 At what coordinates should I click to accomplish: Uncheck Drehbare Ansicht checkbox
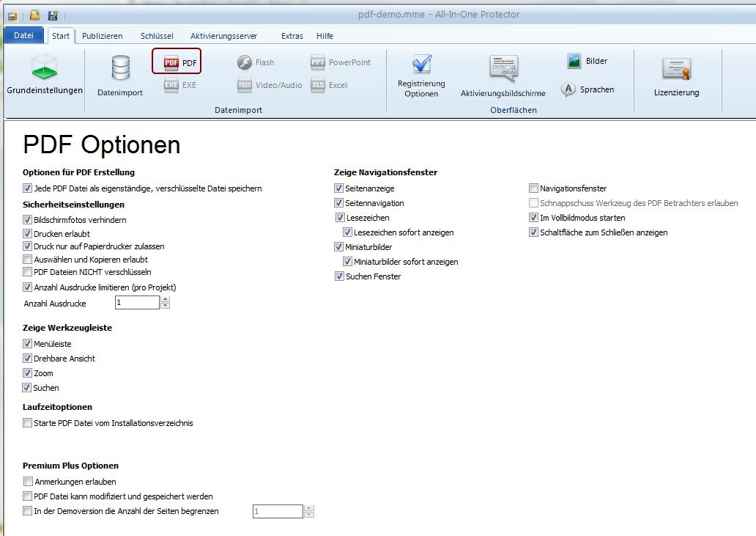click(x=28, y=359)
